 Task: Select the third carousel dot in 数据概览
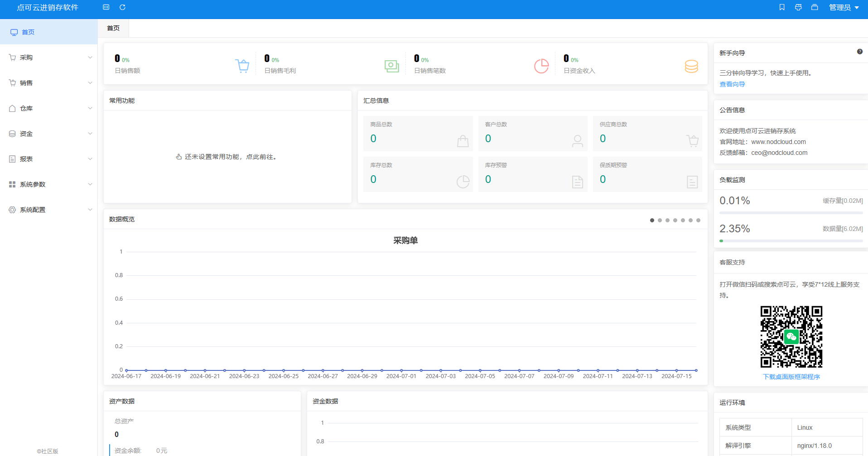point(667,221)
